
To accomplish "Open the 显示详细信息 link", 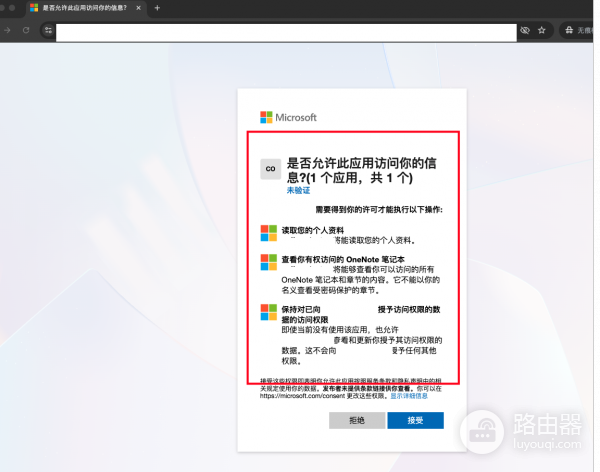I will tap(409, 396).
